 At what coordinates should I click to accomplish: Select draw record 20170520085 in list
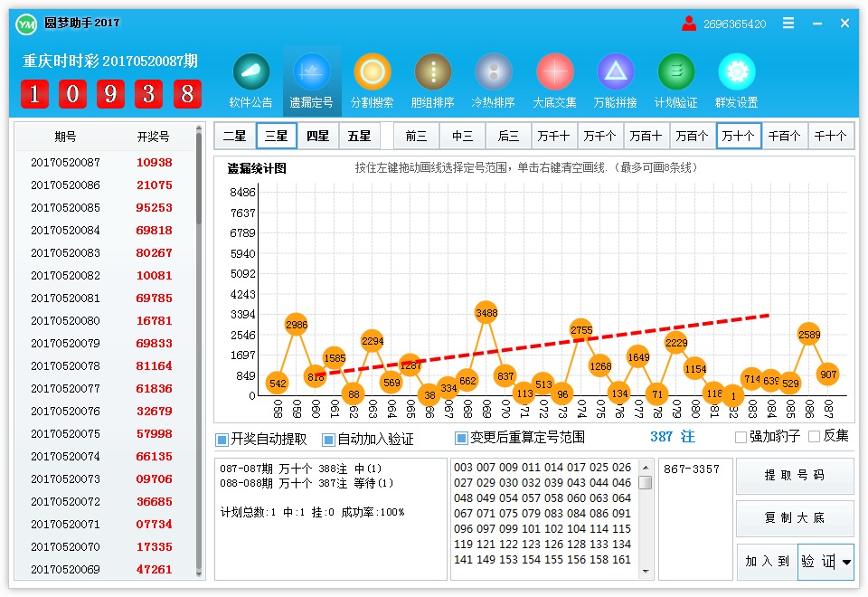(x=104, y=207)
